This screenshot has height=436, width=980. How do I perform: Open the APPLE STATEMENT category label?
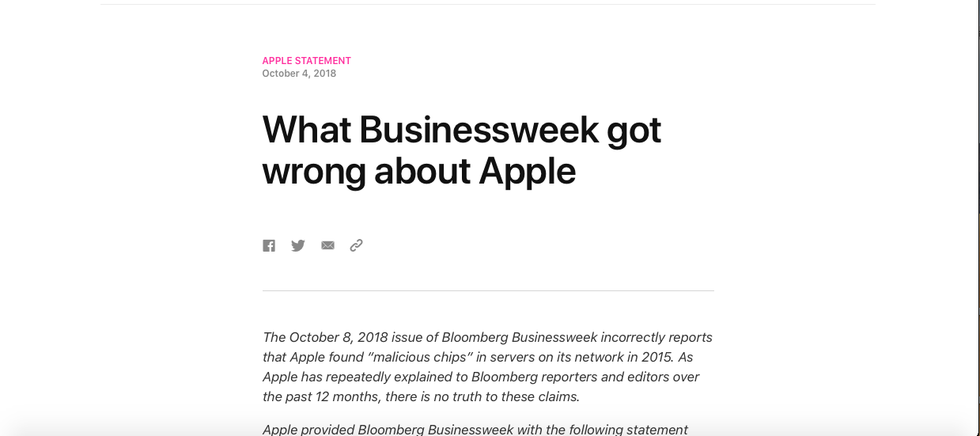pyautogui.click(x=307, y=61)
